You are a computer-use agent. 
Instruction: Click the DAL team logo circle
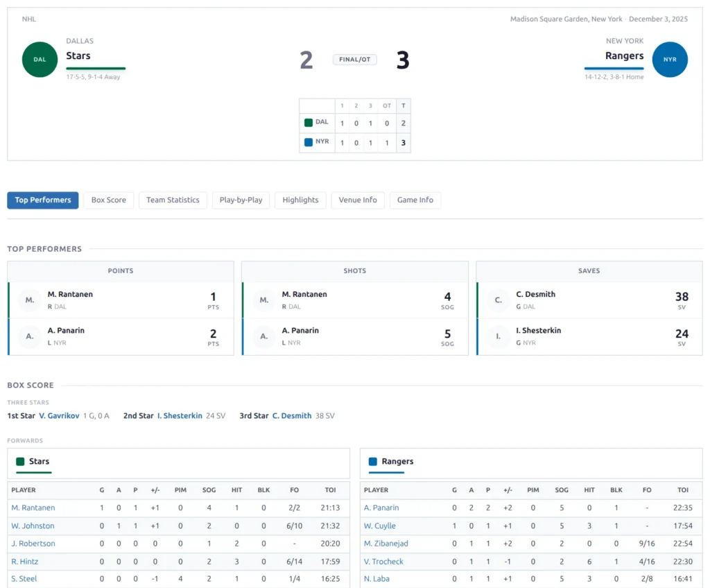[40, 60]
